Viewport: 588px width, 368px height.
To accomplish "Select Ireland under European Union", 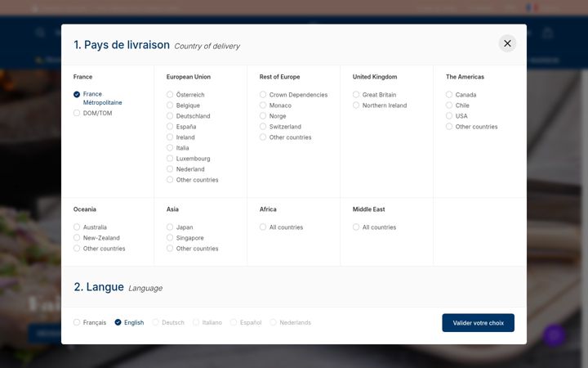I will [180, 137].
